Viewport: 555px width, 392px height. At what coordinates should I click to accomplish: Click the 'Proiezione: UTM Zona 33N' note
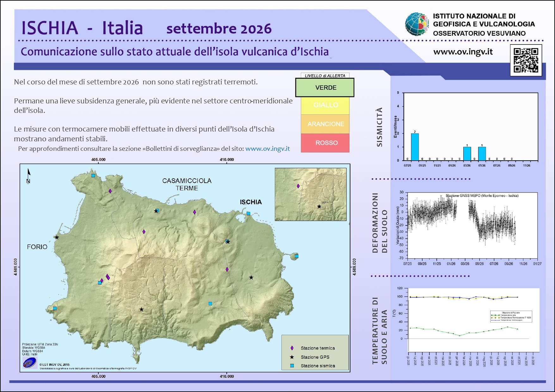pos(40,344)
